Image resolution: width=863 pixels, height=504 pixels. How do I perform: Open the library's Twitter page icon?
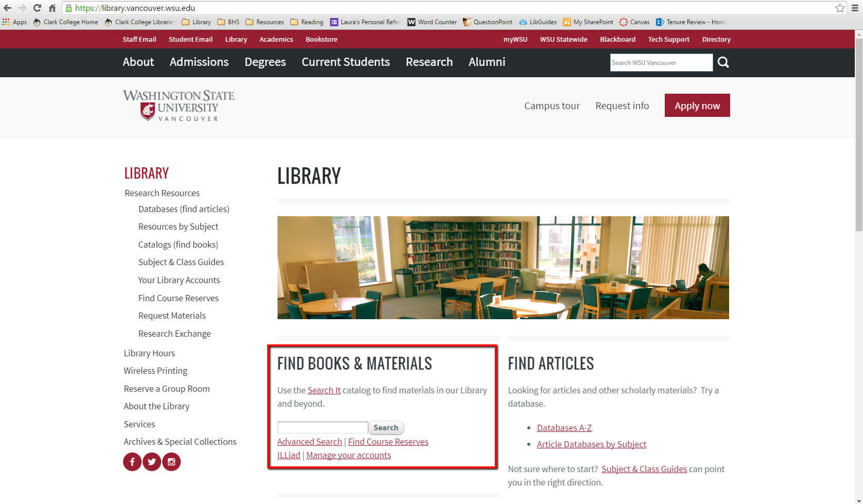tap(151, 462)
